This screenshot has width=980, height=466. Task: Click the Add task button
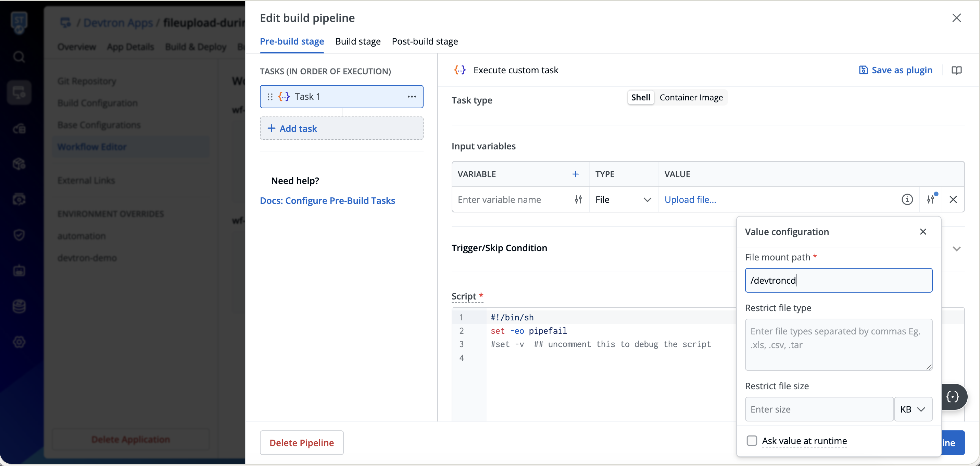(x=341, y=128)
